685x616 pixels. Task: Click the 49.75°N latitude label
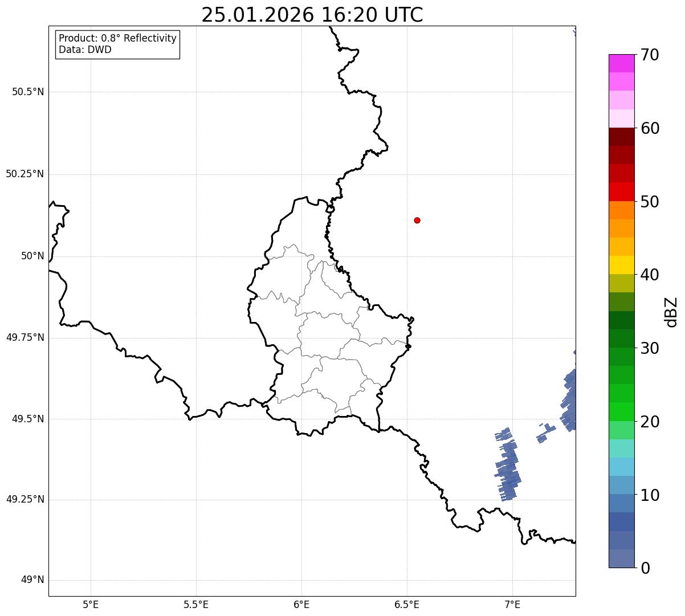click(x=25, y=337)
